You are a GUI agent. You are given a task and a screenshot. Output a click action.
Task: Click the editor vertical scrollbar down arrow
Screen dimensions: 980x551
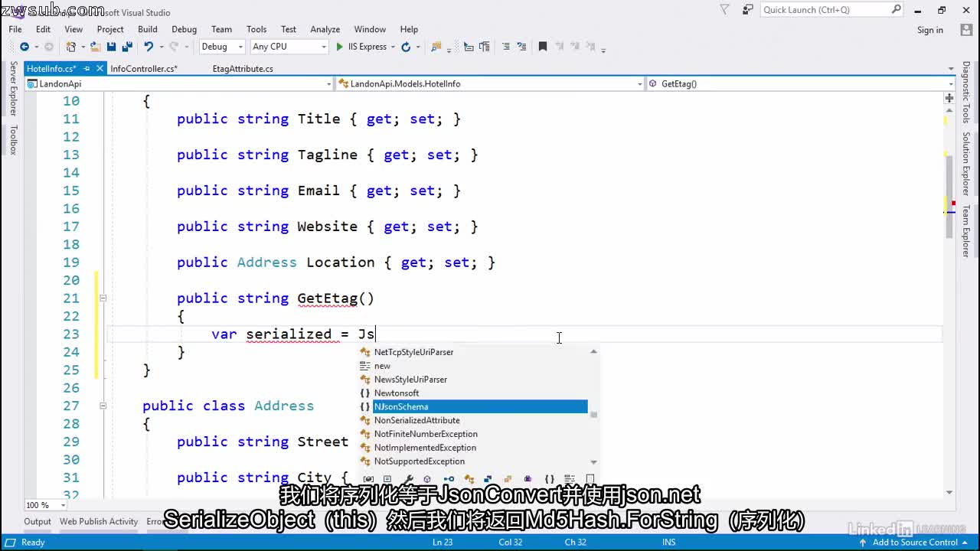tap(949, 492)
